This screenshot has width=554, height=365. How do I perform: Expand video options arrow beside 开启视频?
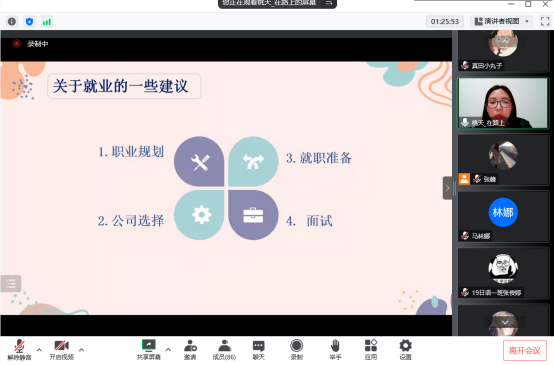tap(82, 349)
